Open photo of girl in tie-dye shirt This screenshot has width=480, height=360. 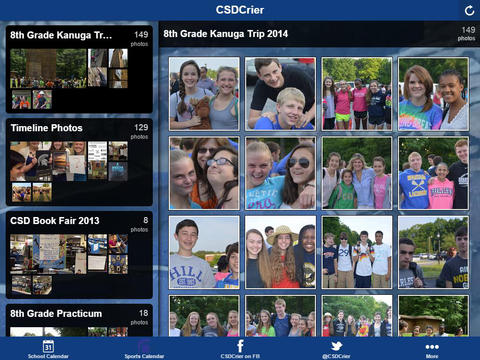[433, 94]
